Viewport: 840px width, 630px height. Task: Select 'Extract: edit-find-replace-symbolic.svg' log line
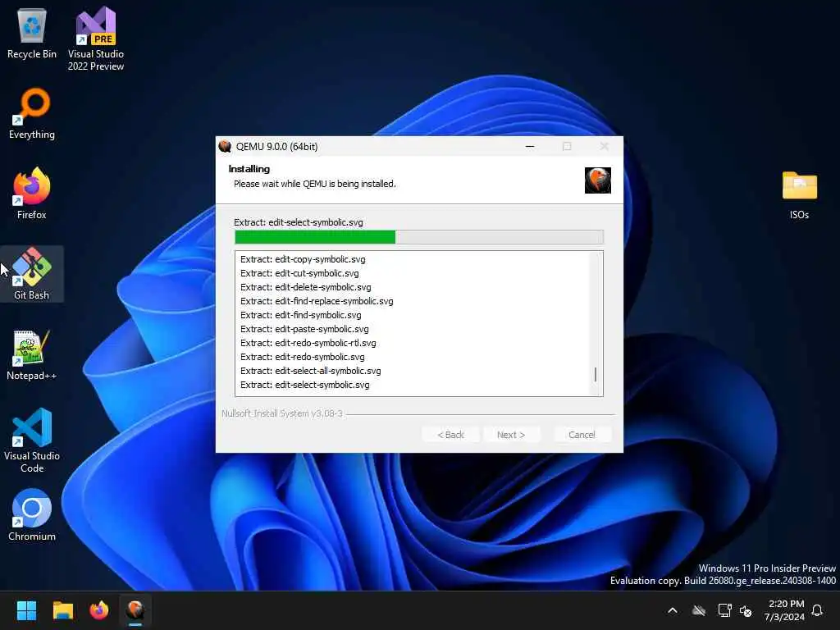tap(317, 301)
